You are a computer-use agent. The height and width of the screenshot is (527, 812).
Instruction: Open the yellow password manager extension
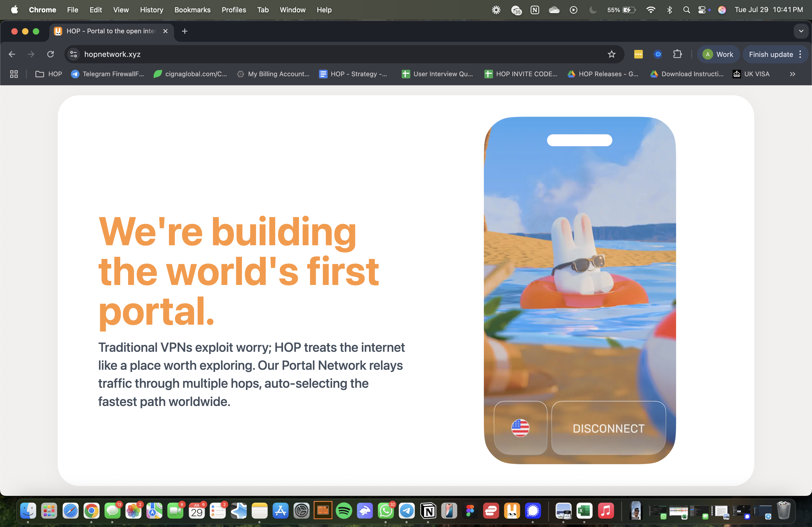coord(638,54)
